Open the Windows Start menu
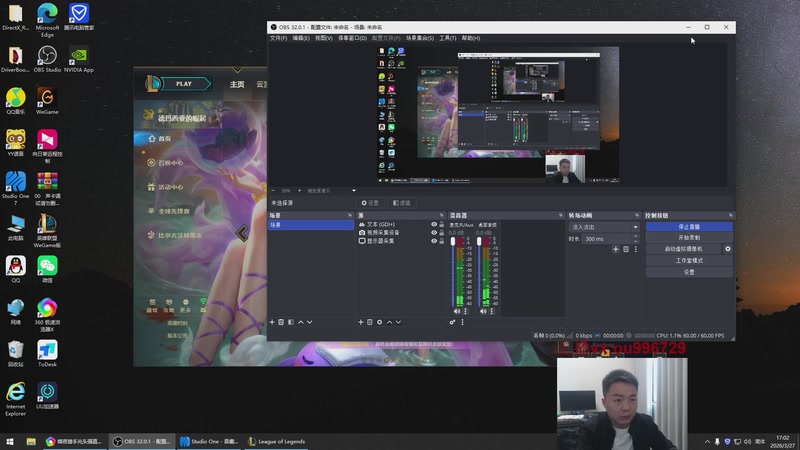 10,442
